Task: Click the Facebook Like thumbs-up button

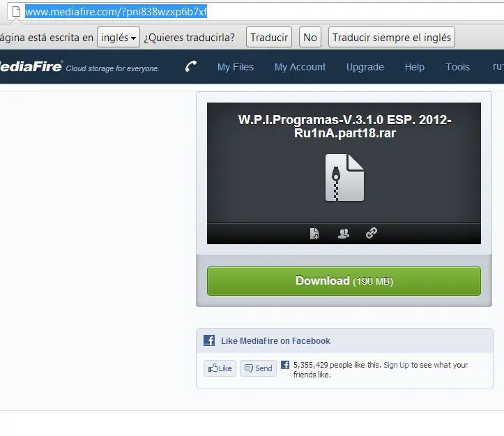Action: point(220,368)
